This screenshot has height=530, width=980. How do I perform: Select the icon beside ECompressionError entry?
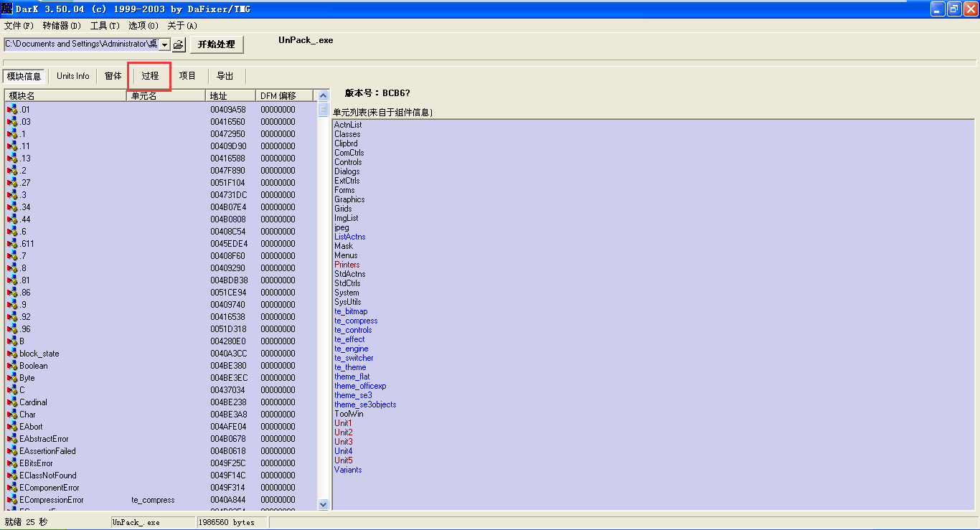coord(12,500)
